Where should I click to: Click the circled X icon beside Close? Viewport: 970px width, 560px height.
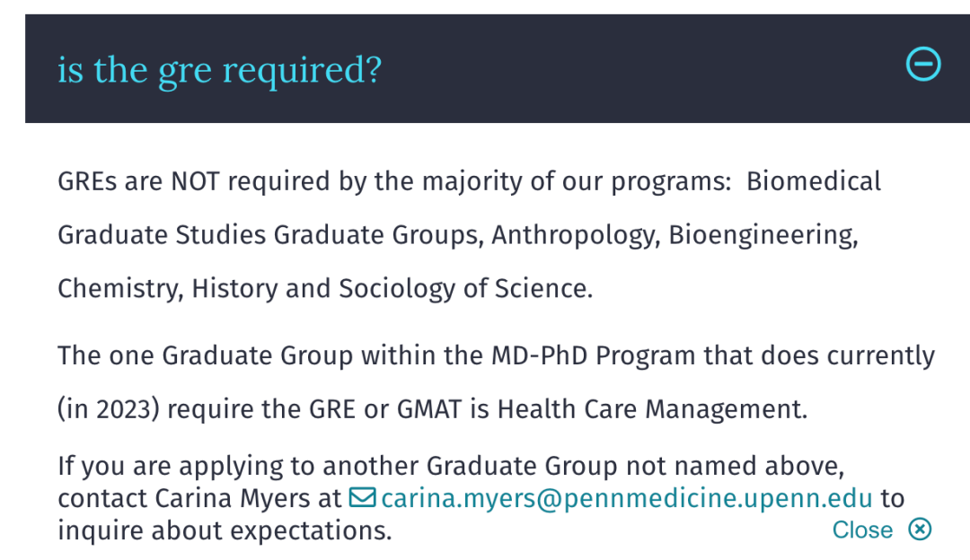click(920, 529)
